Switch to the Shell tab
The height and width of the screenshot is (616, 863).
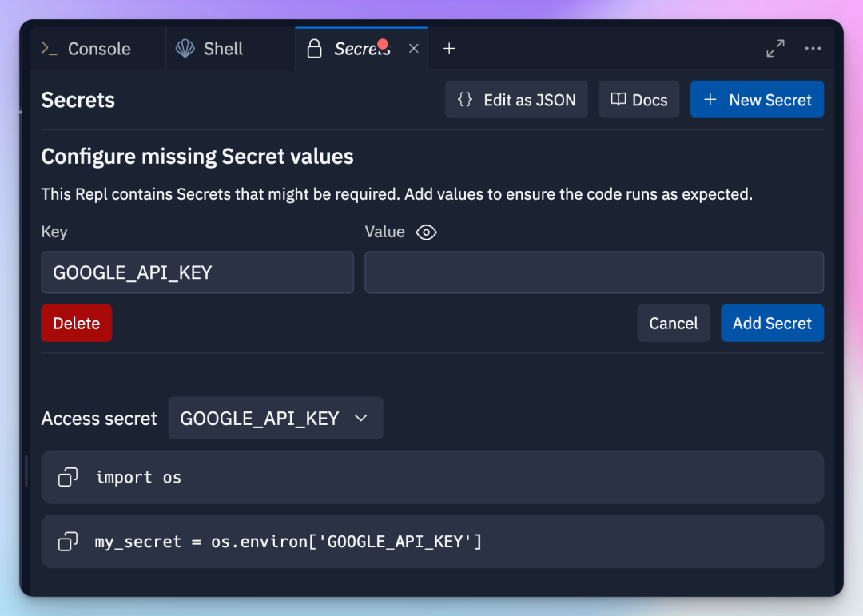pyautogui.click(x=223, y=49)
